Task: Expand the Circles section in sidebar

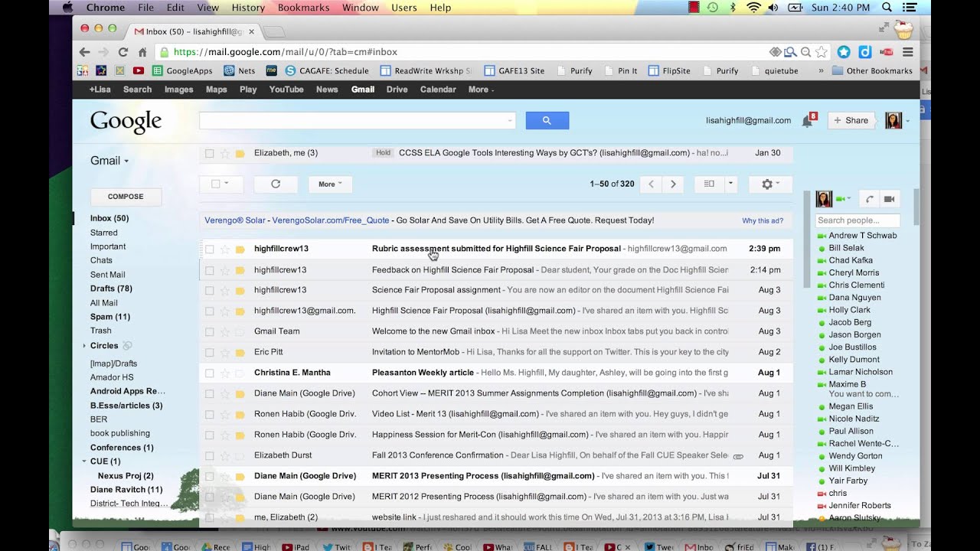Action: point(84,346)
